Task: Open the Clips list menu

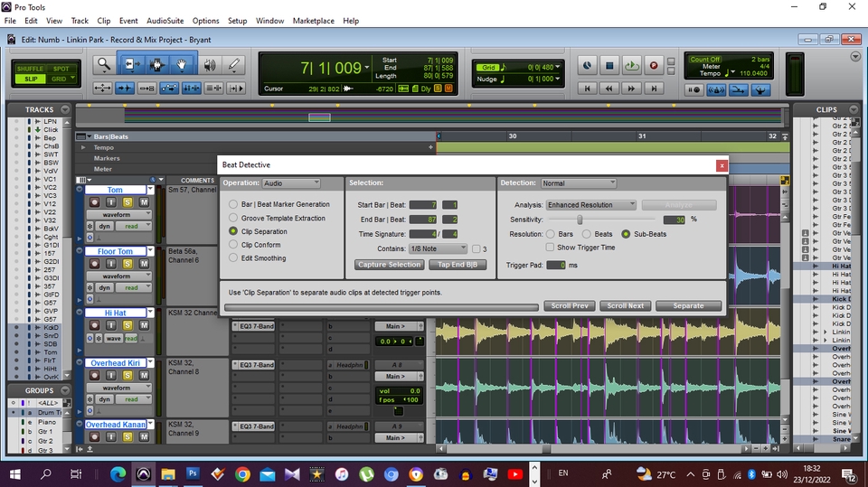Action: [853, 109]
